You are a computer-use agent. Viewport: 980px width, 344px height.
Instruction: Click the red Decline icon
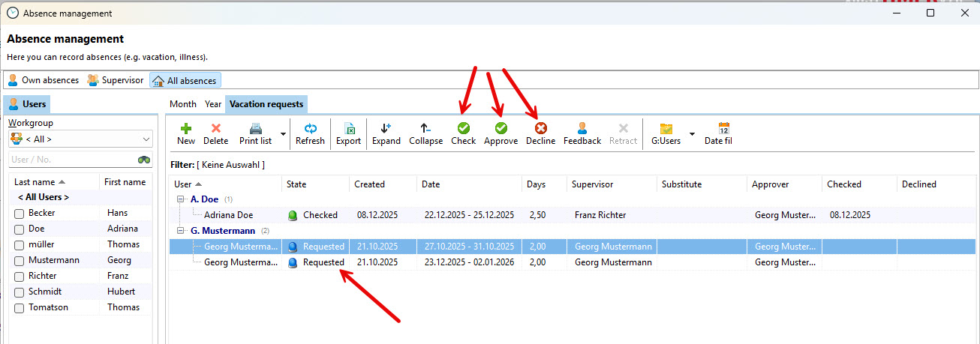click(540, 129)
